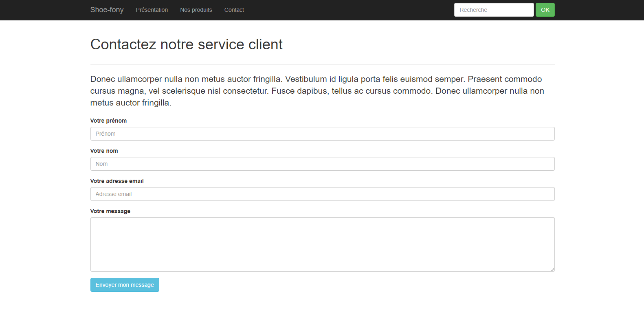Viewport: 644px width, 317px height.
Task: Click the "Votre prénom" label
Action: (108, 121)
